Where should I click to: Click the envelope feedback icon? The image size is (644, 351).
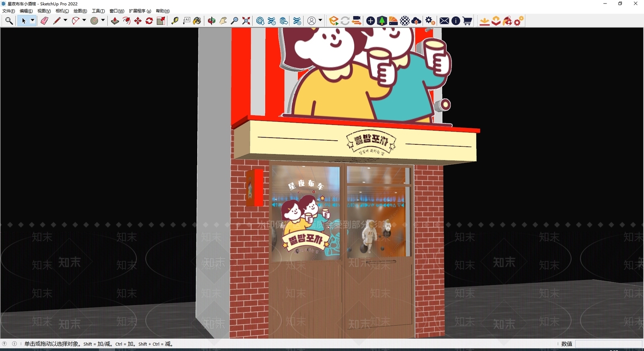point(444,21)
